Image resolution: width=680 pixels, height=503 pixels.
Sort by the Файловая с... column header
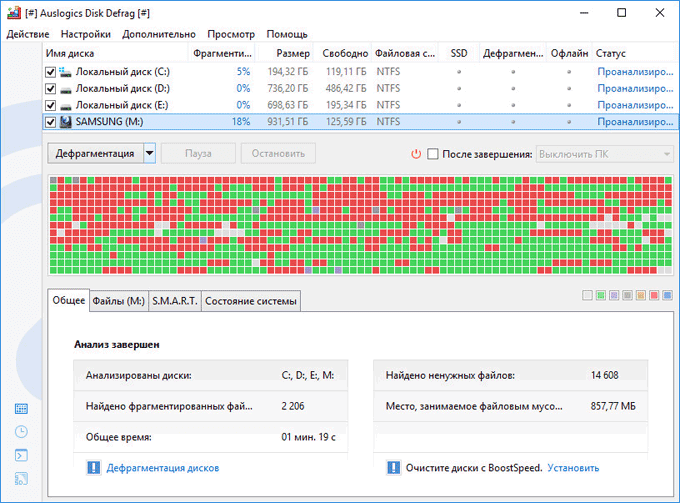coord(405,53)
